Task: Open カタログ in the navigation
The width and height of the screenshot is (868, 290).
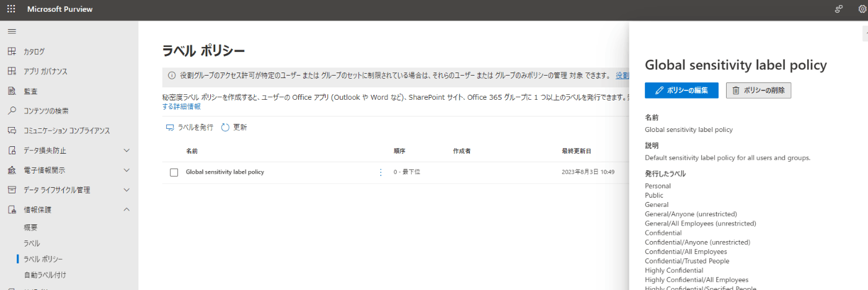Action: coord(34,51)
